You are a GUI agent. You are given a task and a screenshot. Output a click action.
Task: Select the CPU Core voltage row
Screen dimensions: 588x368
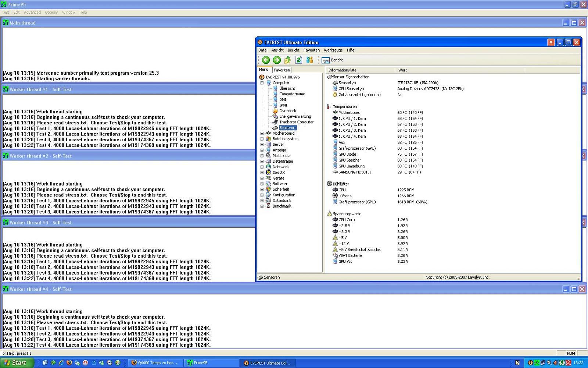pyautogui.click(x=370, y=220)
